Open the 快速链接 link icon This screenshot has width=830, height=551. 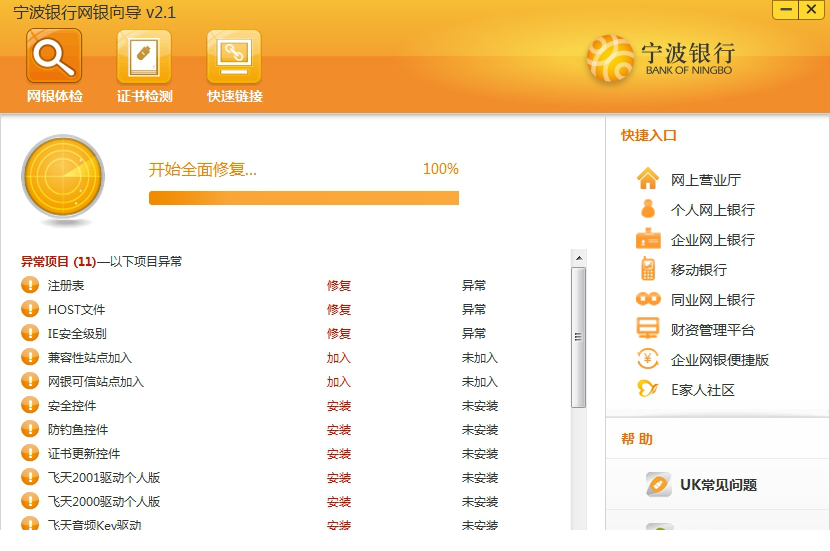(x=234, y=56)
